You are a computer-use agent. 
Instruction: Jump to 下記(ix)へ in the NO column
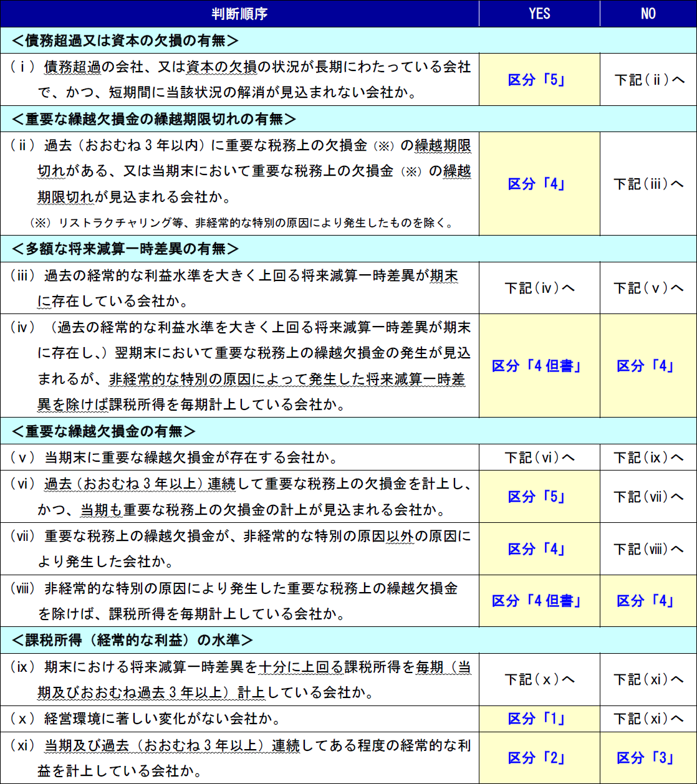click(648, 457)
